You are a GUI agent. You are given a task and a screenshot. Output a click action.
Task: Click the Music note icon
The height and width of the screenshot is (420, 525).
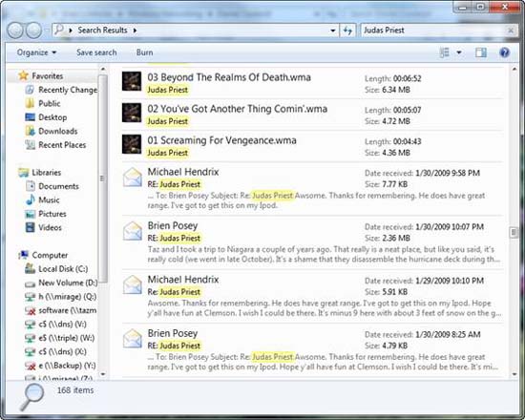(x=31, y=199)
